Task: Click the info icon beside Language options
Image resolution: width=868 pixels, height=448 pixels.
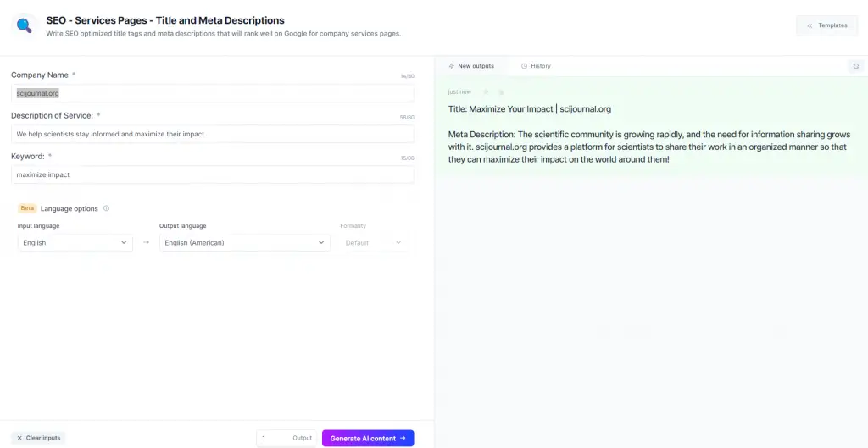Action: click(106, 208)
